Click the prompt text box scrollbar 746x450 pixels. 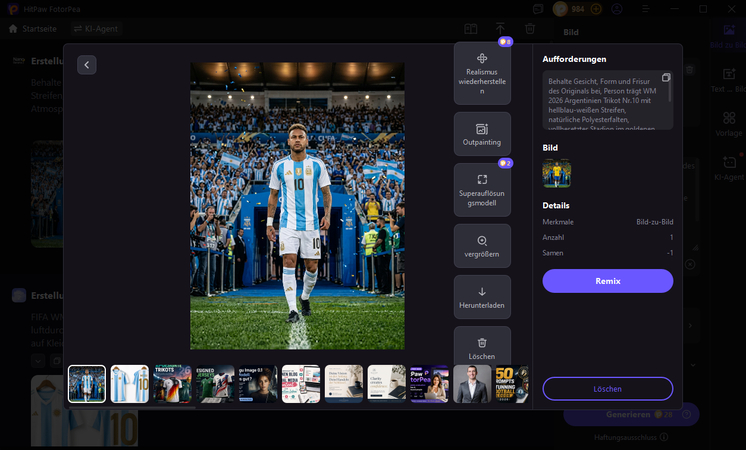click(x=670, y=89)
